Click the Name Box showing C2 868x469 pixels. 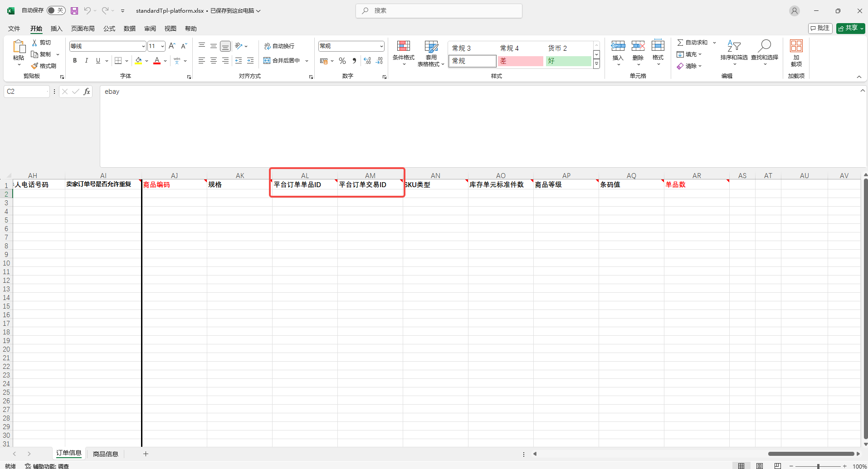click(26, 92)
